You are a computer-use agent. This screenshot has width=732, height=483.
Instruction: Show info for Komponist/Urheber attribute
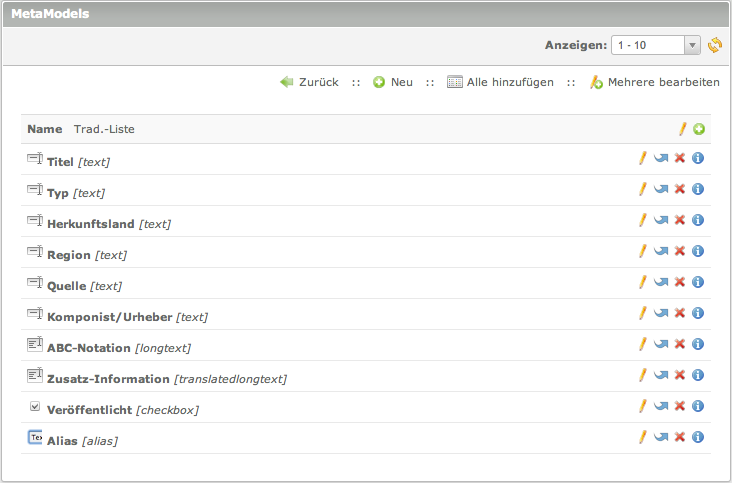698,313
